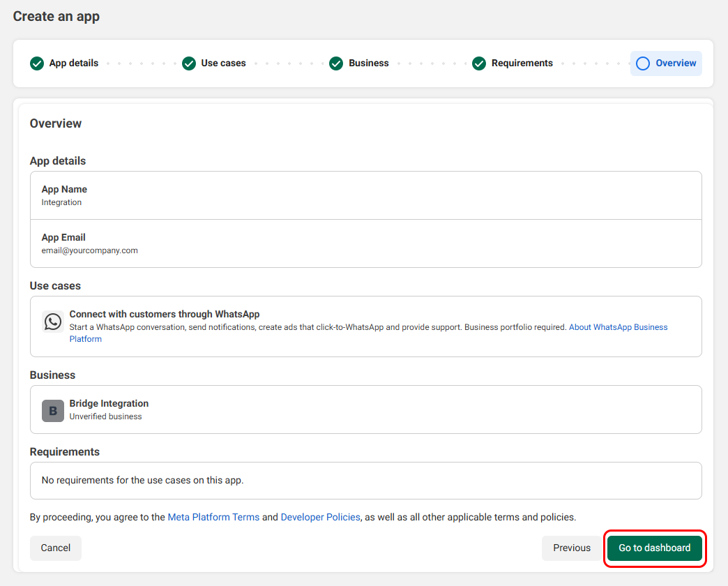Click the Requirements green checkmark icon

[x=479, y=63]
